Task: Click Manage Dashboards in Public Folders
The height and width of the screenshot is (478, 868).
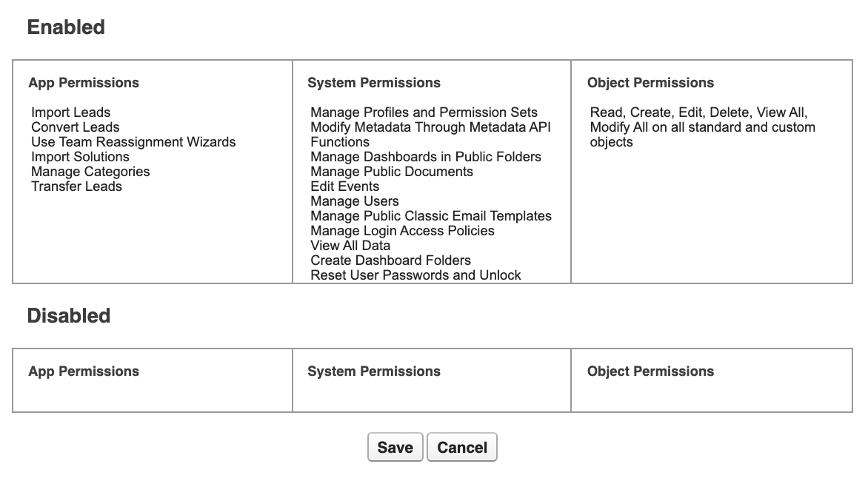Action: click(x=424, y=157)
